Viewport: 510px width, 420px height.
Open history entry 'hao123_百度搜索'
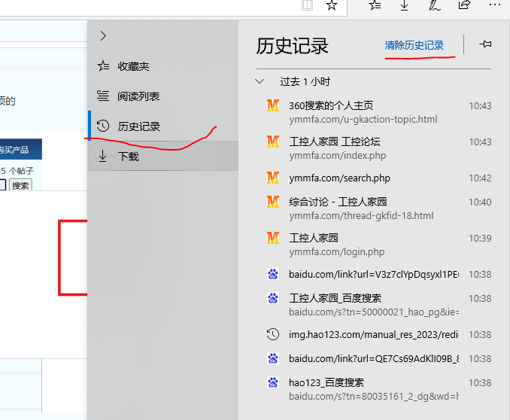click(326, 382)
